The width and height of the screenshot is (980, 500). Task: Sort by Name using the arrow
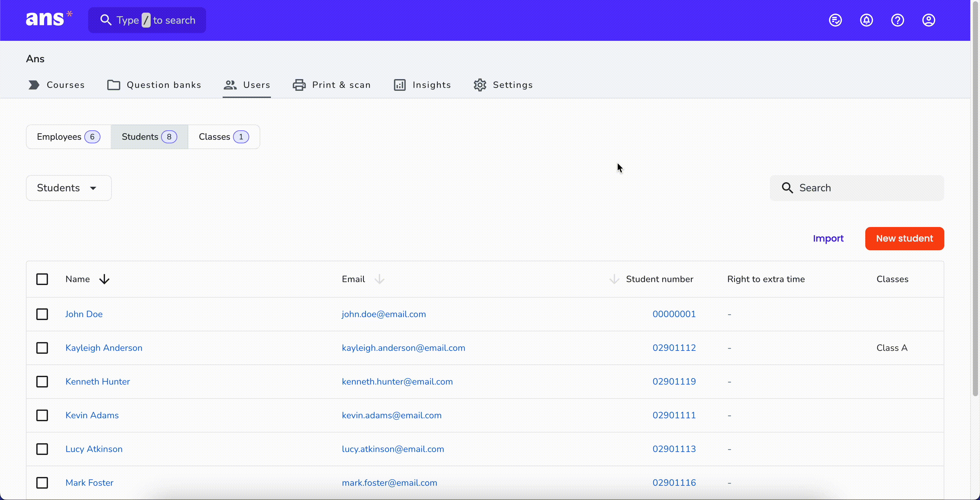[104, 279]
